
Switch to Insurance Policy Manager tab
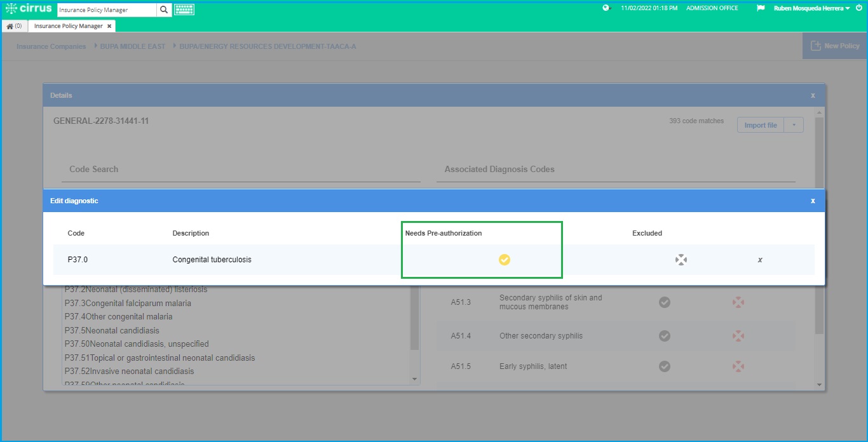(x=69, y=26)
